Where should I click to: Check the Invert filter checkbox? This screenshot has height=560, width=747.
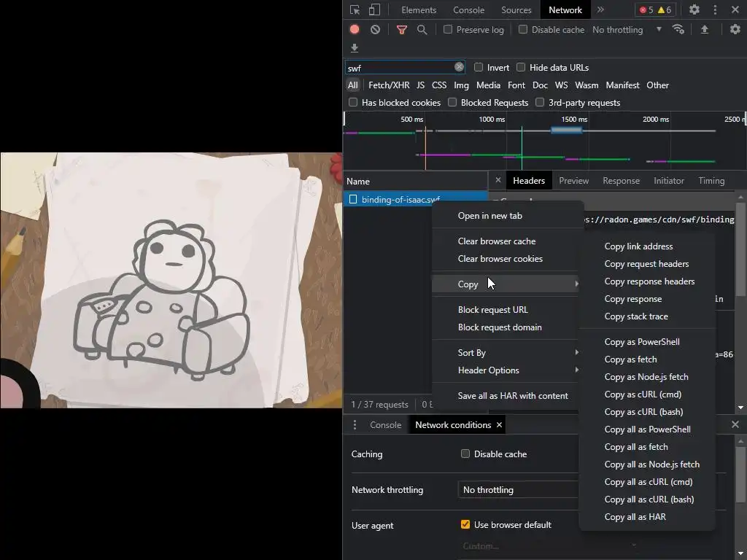[x=479, y=67]
